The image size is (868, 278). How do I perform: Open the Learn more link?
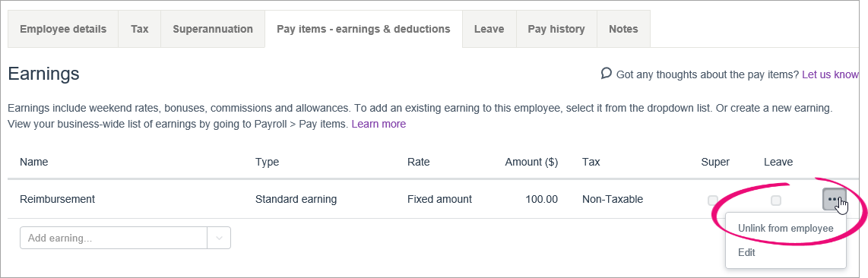click(x=379, y=124)
